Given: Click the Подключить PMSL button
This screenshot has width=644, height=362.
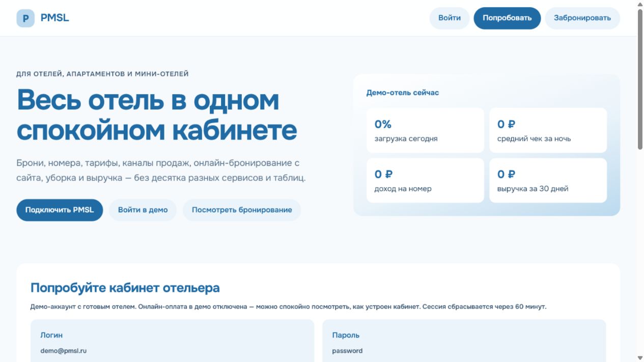Looking at the screenshot, I should pos(60,210).
